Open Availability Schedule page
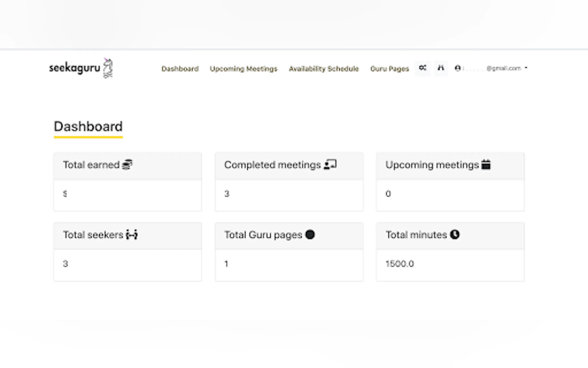This screenshot has height=368, width=588. pyautogui.click(x=324, y=69)
